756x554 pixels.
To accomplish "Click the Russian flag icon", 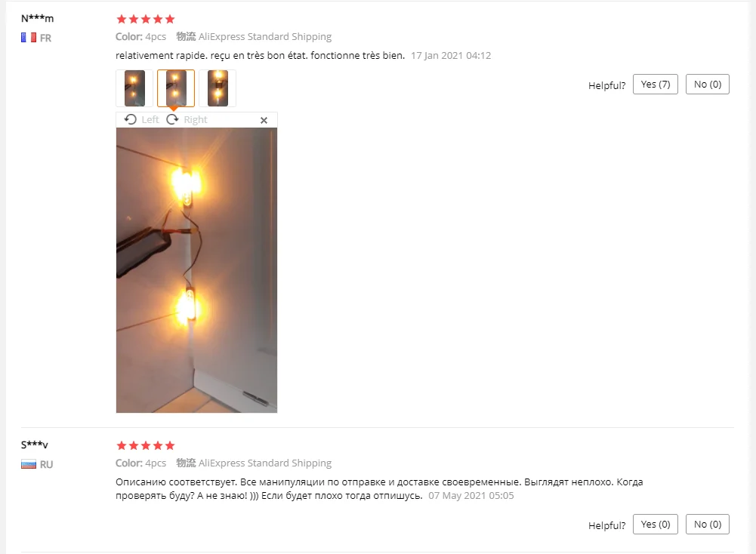I will click(x=29, y=464).
